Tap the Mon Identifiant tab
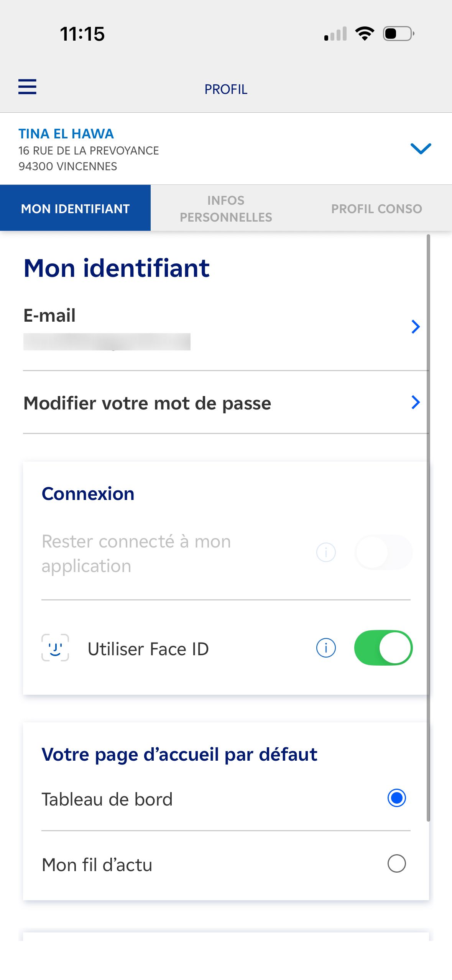452x980 pixels. 76,209
